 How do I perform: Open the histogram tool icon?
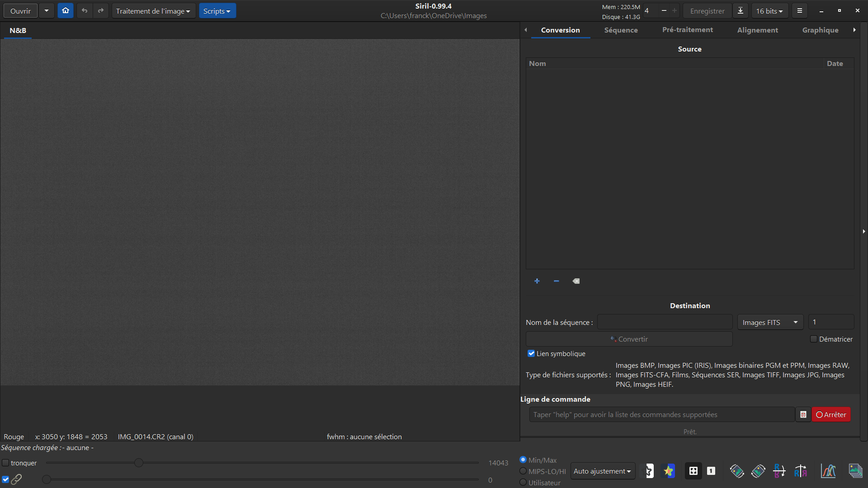click(828, 471)
